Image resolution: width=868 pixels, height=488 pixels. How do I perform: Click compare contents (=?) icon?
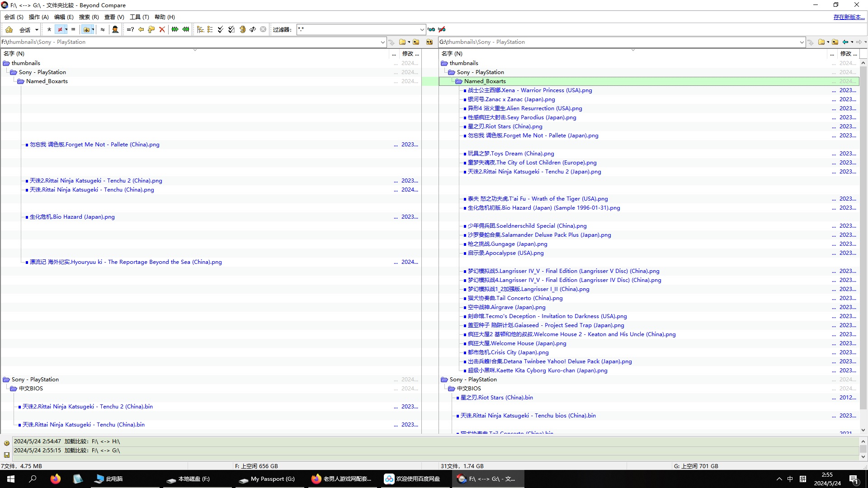coord(130,29)
